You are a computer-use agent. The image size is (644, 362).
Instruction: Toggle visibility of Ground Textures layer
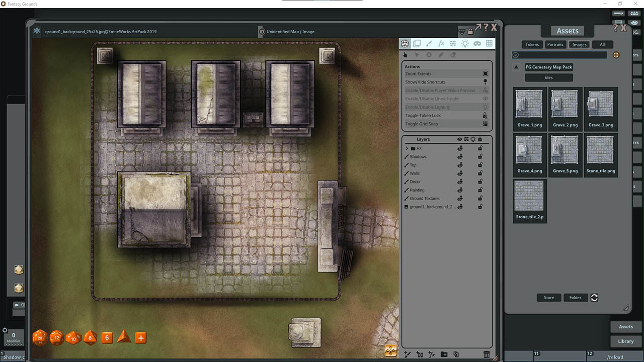(460, 199)
